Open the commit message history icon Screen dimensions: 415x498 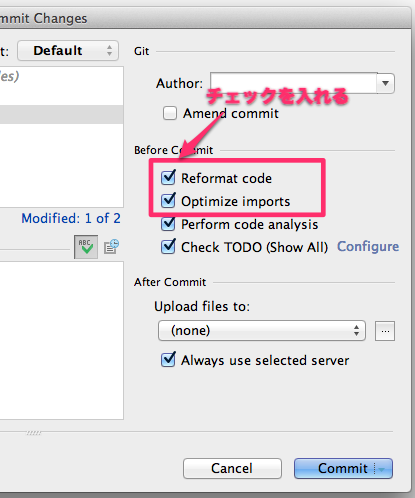(111, 247)
